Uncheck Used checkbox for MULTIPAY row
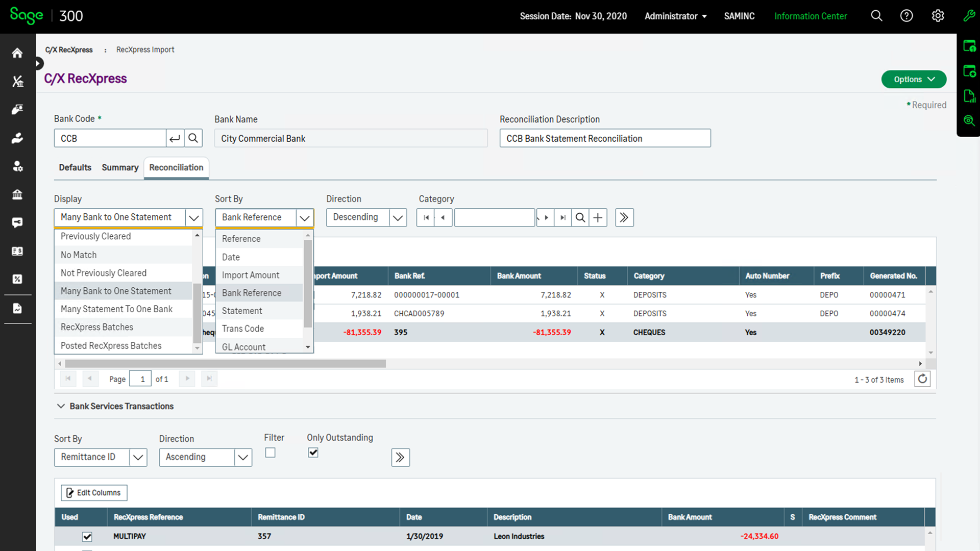This screenshot has width=980, height=551. click(87, 537)
